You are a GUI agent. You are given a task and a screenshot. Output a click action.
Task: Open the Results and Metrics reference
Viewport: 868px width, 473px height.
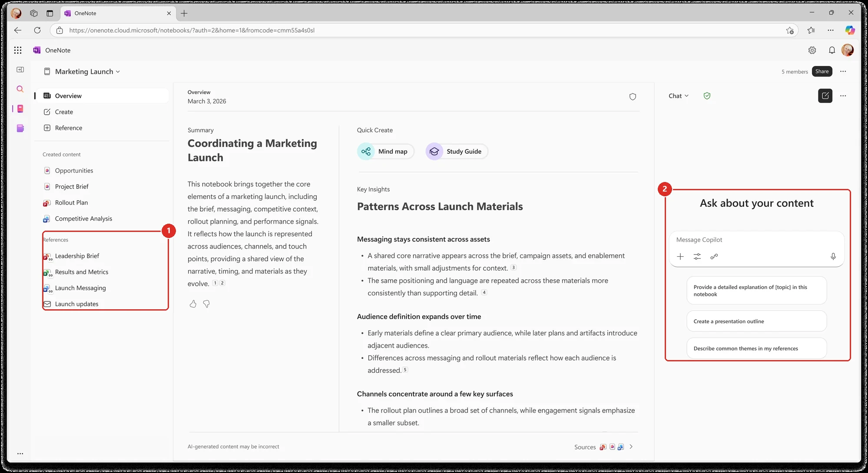(x=82, y=272)
